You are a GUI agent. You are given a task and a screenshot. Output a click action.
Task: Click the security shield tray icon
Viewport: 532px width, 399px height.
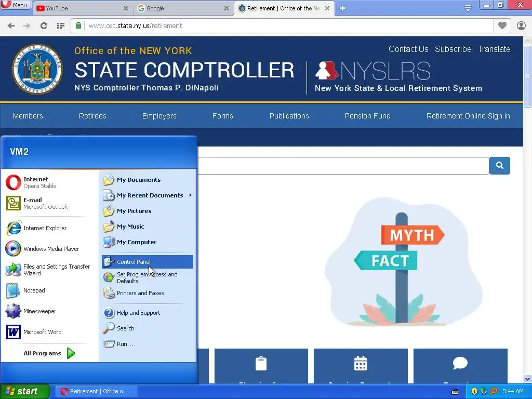[x=474, y=391]
